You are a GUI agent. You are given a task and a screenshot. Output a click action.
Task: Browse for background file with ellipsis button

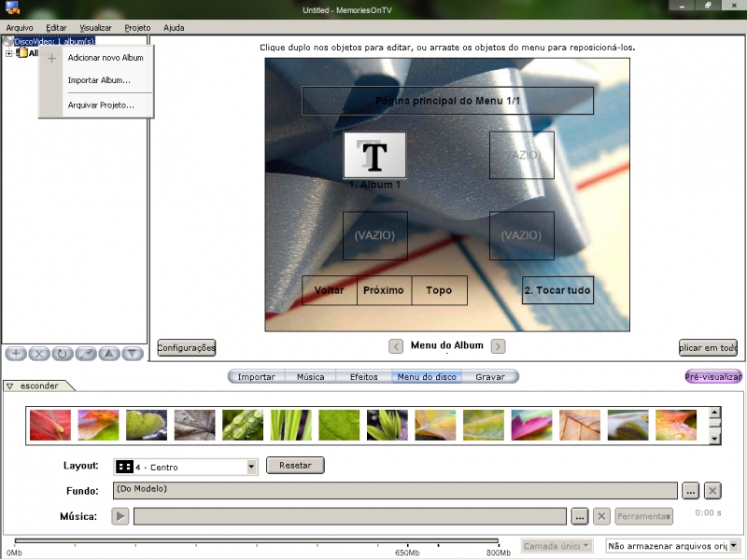click(x=690, y=490)
